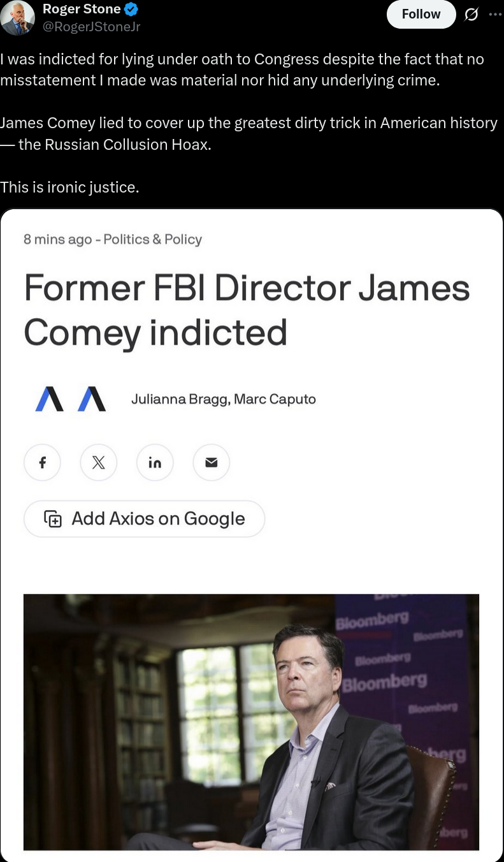504x862 pixels.
Task: Share article via email envelope icon
Action: 211,462
